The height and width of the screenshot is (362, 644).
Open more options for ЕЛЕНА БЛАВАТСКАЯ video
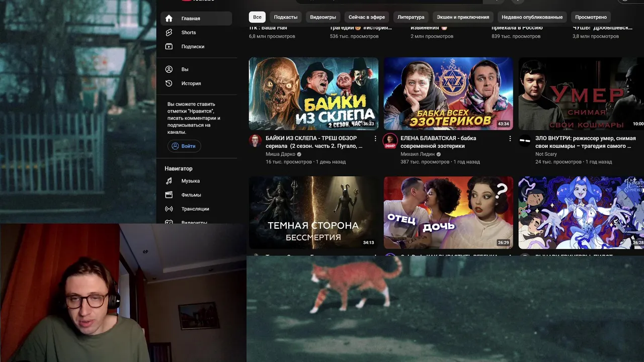(x=510, y=138)
